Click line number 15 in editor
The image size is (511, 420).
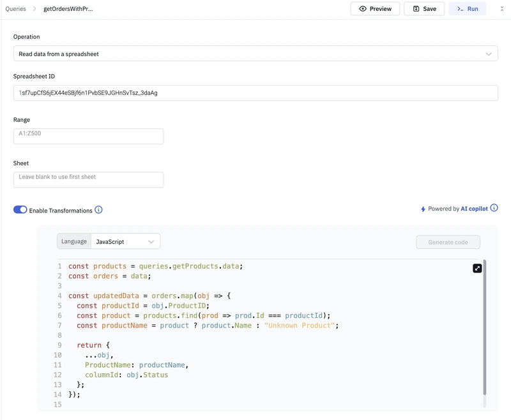click(57, 405)
